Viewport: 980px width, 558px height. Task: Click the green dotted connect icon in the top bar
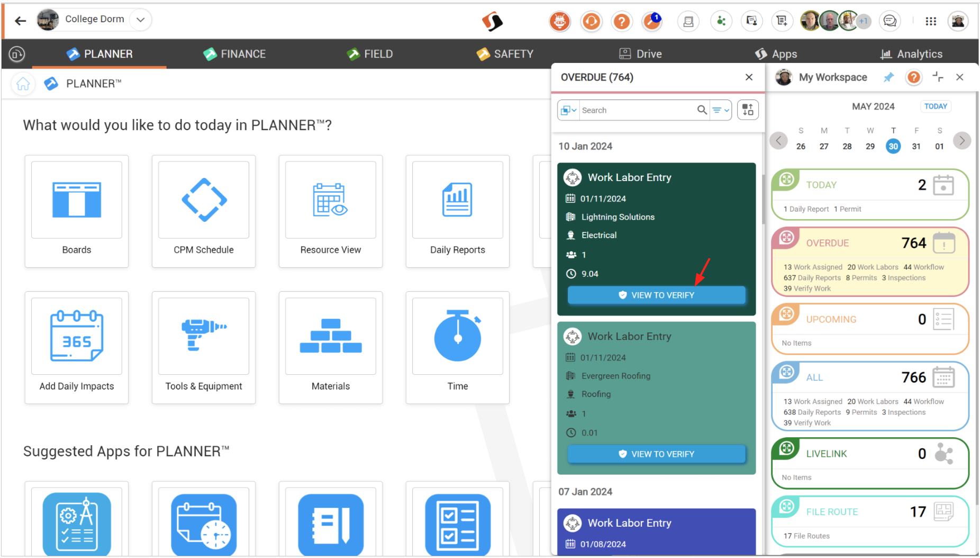click(721, 21)
